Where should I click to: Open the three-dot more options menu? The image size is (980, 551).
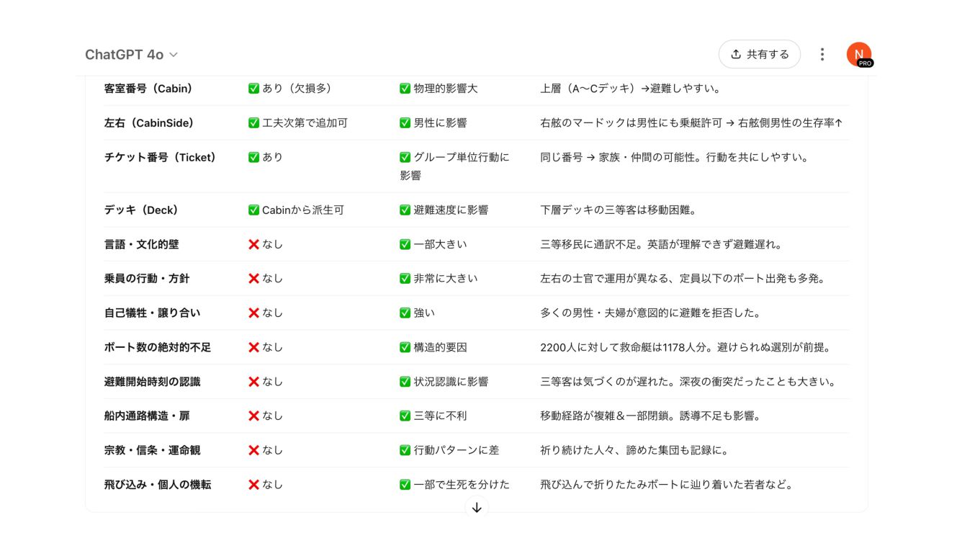822,54
